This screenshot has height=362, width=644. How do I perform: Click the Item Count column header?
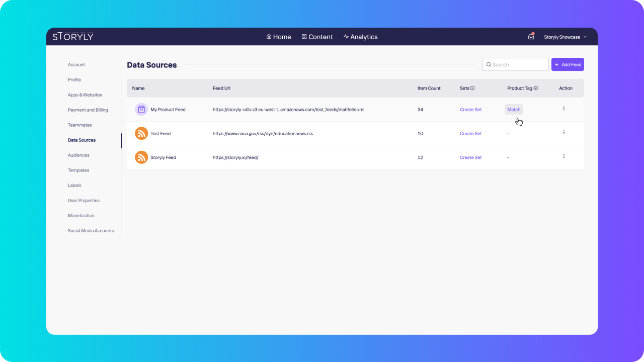coord(429,88)
